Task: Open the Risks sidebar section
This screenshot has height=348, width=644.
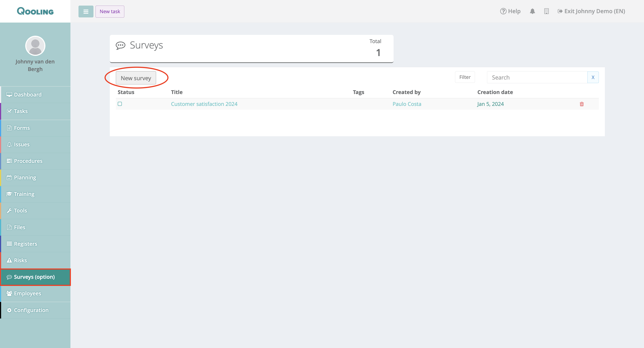Action: click(20, 260)
